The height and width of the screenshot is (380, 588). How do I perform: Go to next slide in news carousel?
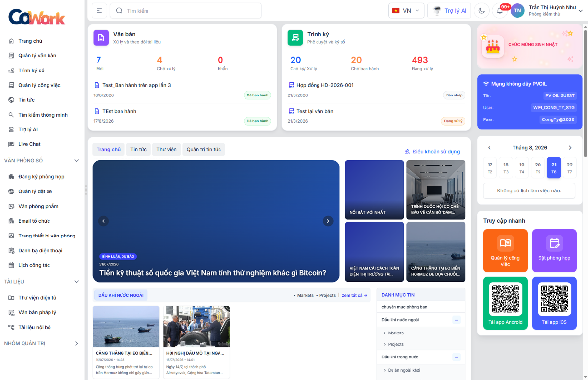pos(328,221)
